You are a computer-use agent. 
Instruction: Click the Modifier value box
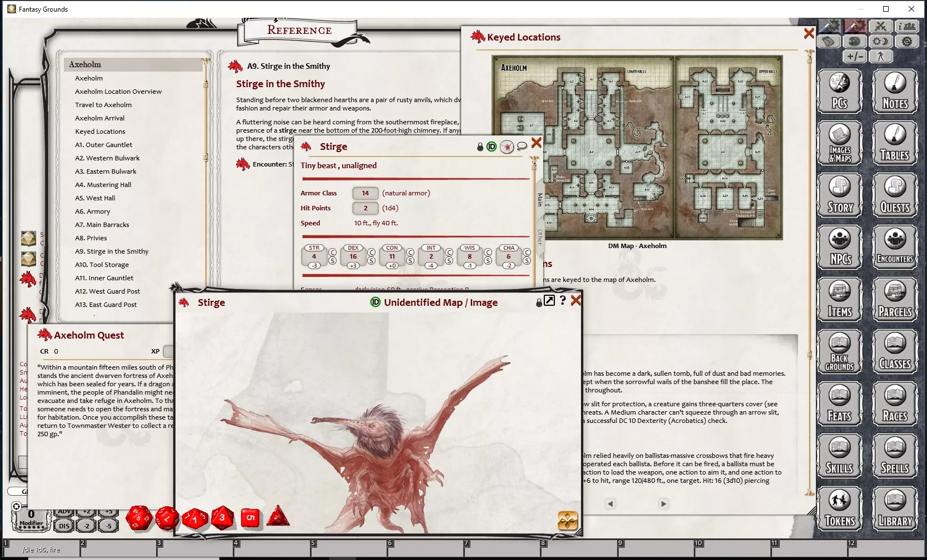[x=32, y=518]
